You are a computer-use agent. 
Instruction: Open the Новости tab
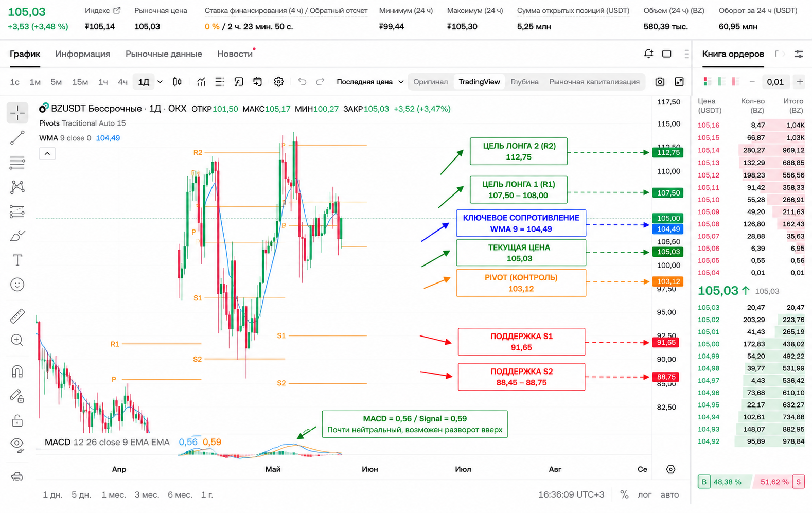(x=235, y=54)
